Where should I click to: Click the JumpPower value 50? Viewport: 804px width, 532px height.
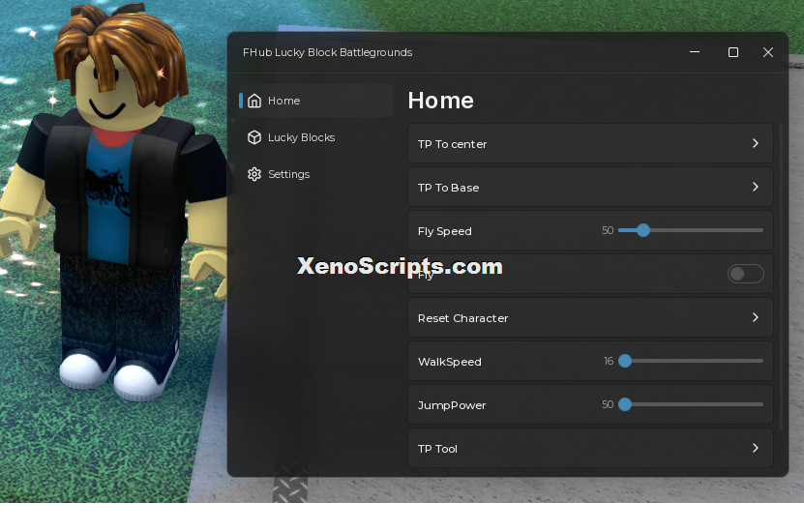[608, 404]
